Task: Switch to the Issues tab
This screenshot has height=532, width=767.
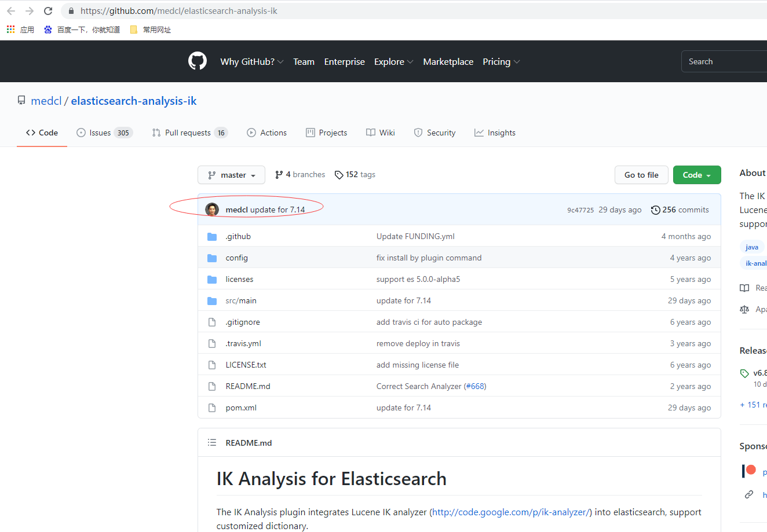Action: coord(105,133)
